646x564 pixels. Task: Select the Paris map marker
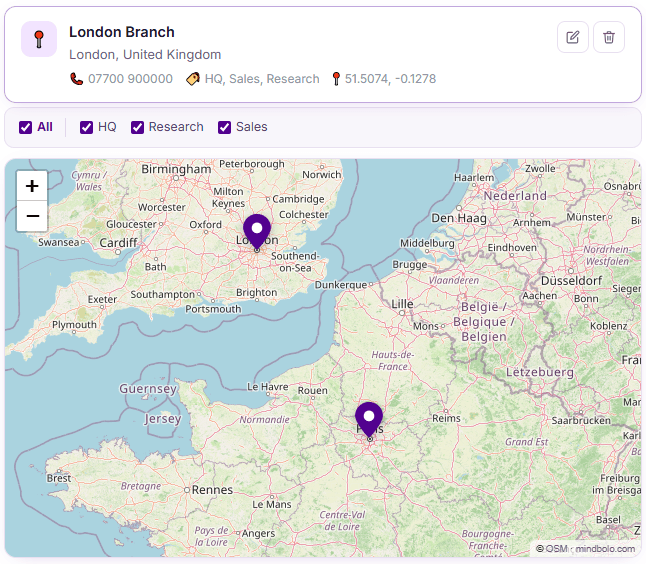click(x=369, y=420)
